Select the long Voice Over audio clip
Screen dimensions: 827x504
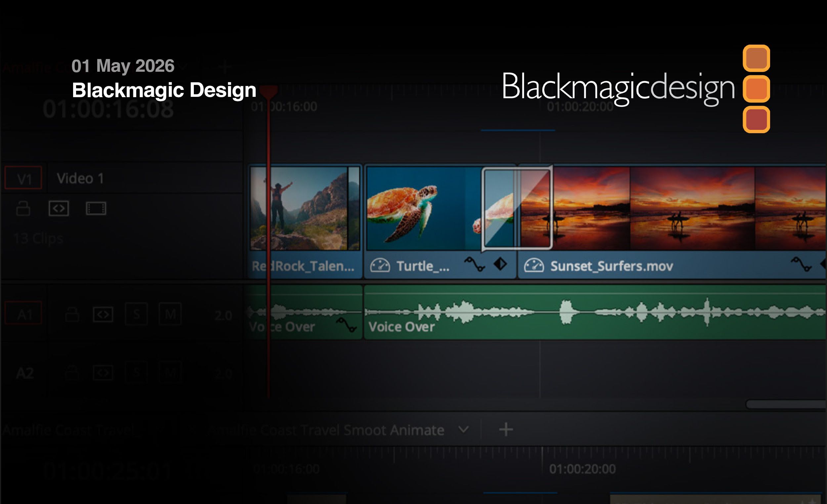(x=595, y=312)
